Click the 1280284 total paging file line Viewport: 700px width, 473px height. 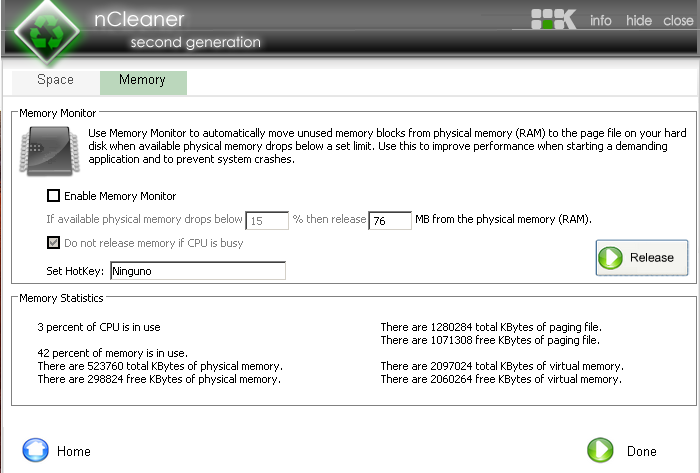pos(491,327)
